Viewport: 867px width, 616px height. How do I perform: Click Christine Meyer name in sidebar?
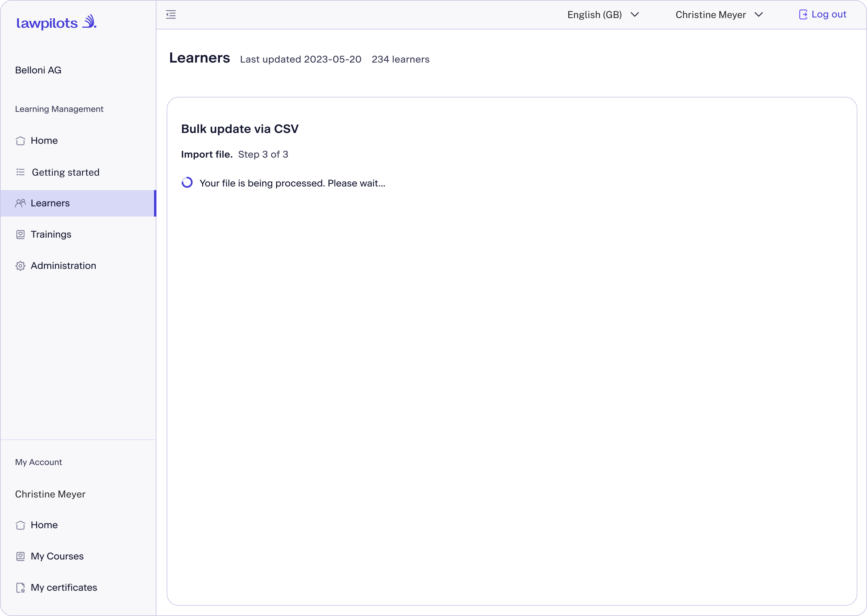51,494
